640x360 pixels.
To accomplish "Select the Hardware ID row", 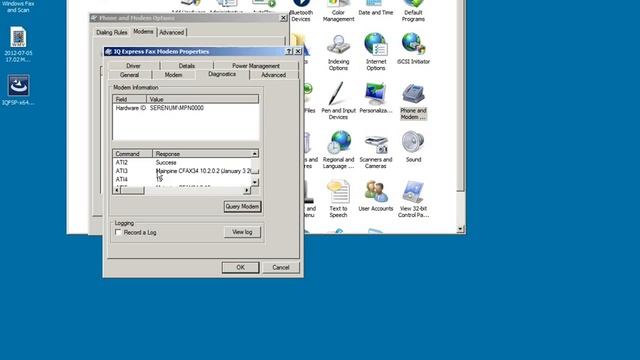I will point(186,108).
